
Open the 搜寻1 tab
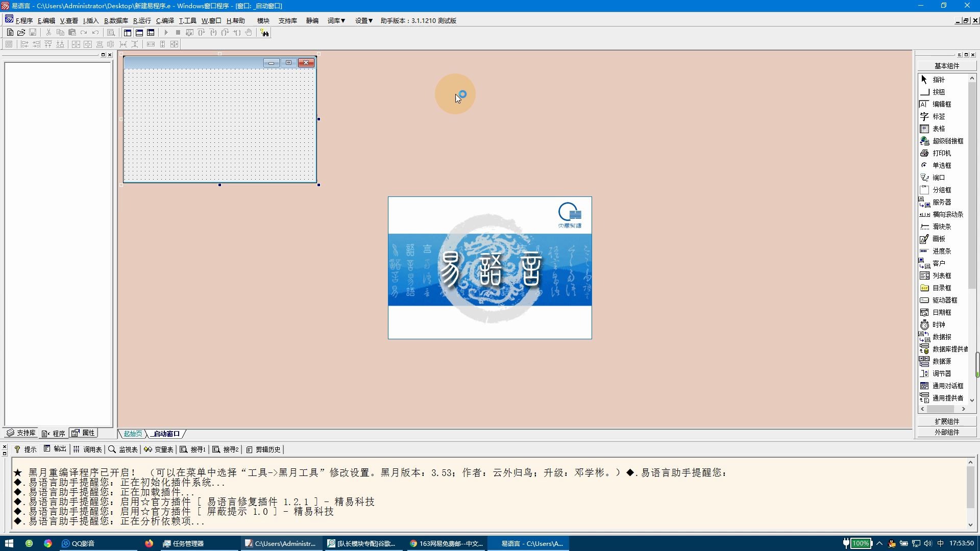click(x=193, y=449)
